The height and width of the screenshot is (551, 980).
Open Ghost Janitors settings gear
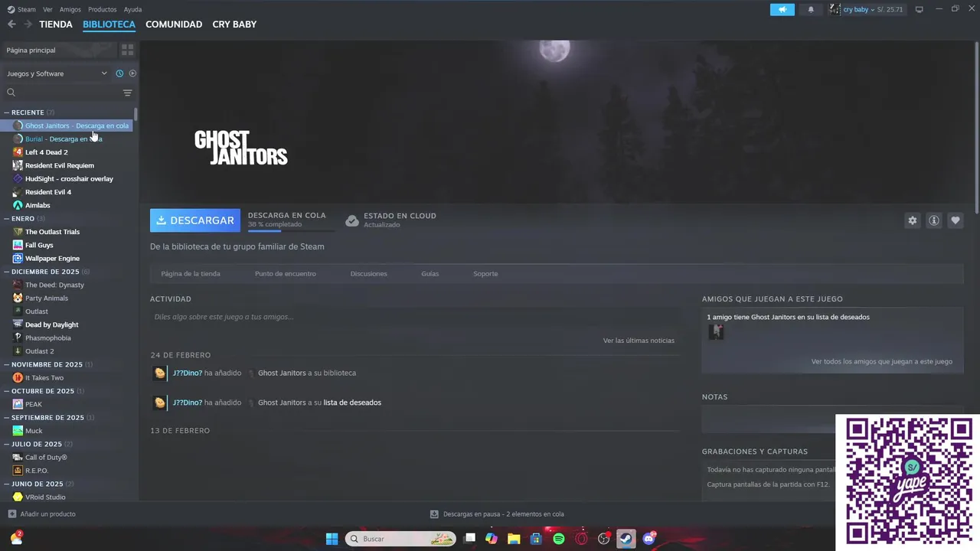(x=912, y=220)
